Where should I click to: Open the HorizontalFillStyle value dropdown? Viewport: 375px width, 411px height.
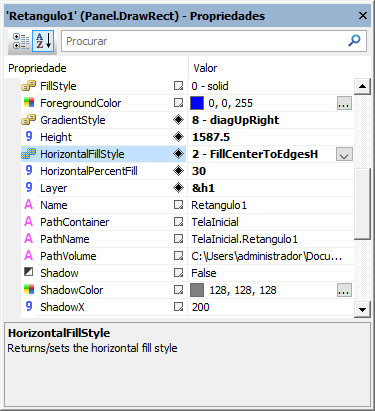(x=344, y=155)
